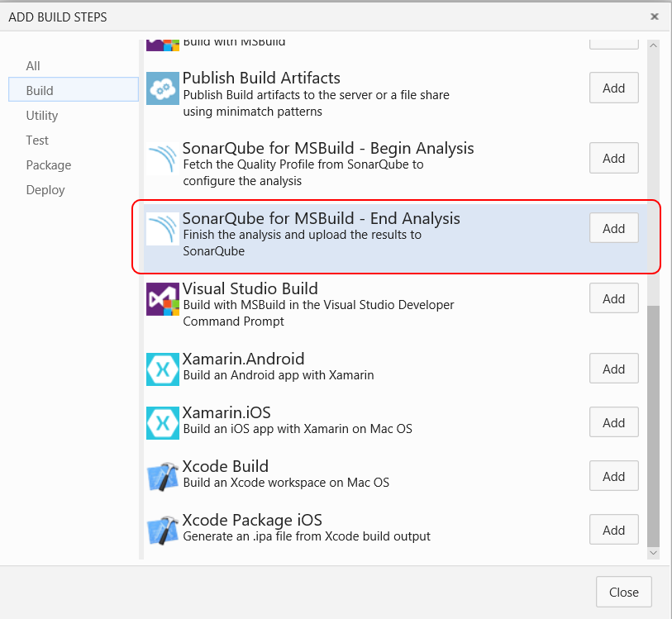Click 'Publish Build artifacts to the server' description

coord(317,103)
